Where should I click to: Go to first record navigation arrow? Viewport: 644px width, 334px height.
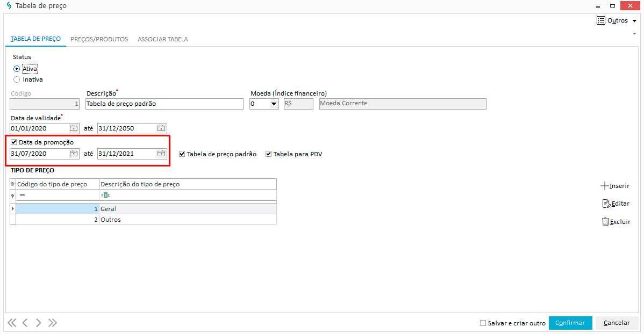click(x=12, y=323)
